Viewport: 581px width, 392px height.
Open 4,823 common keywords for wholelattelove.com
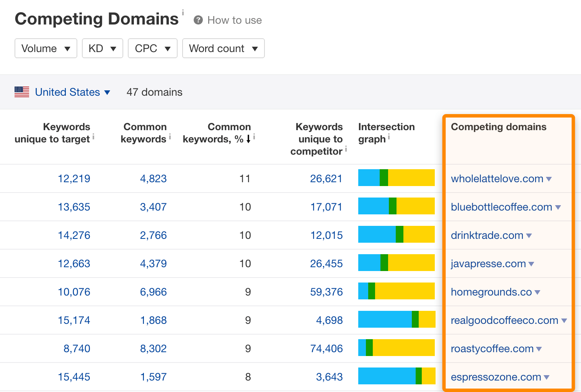pos(153,179)
